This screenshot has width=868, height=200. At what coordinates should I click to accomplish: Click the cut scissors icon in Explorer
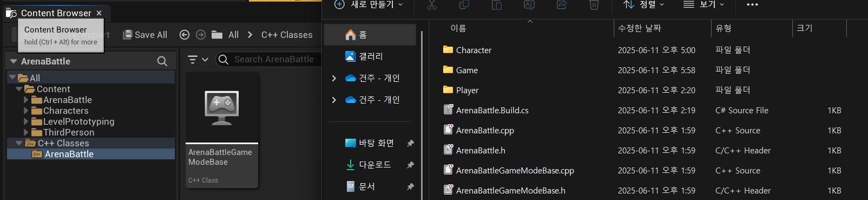point(431,5)
